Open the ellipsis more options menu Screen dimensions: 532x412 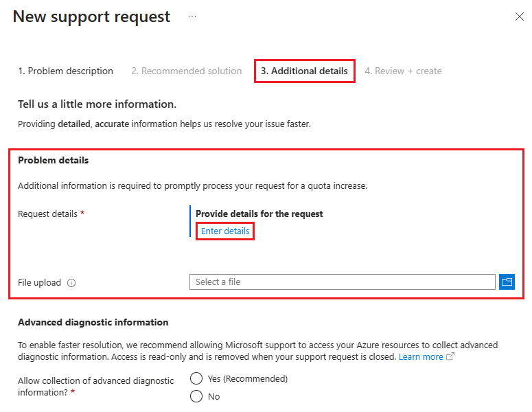click(x=192, y=17)
